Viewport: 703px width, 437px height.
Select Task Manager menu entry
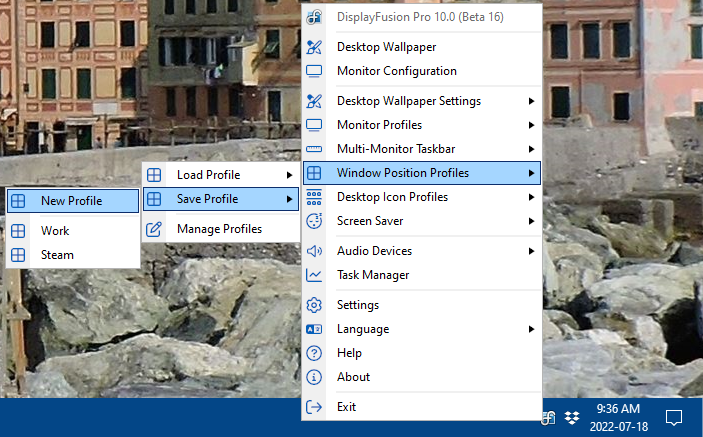point(422,275)
